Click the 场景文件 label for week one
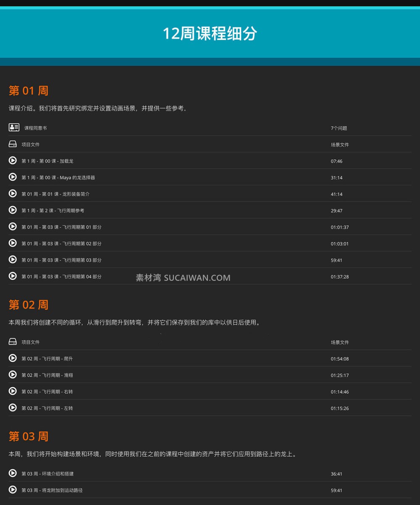 tap(341, 144)
